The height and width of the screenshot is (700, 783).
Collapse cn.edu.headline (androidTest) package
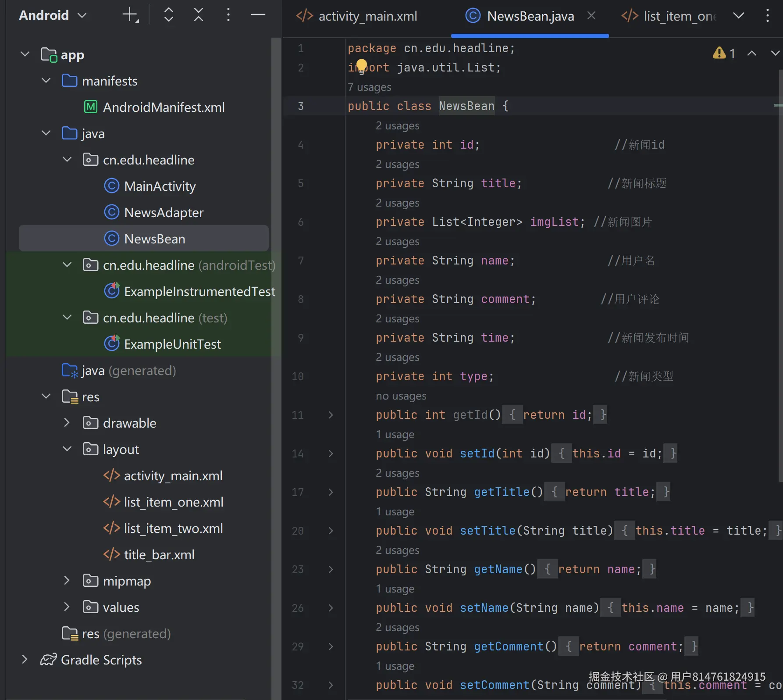tap(67, 265)
